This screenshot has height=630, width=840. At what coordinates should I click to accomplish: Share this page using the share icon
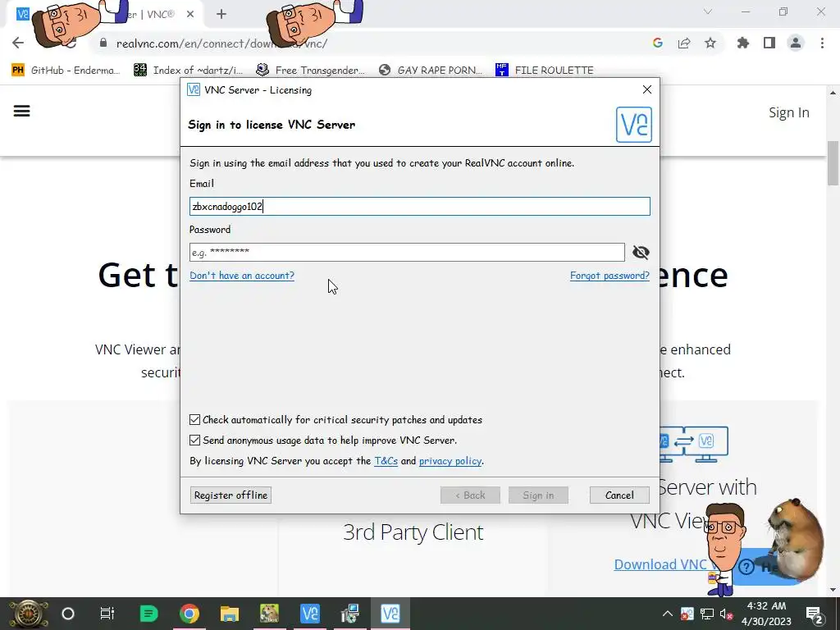684,43
